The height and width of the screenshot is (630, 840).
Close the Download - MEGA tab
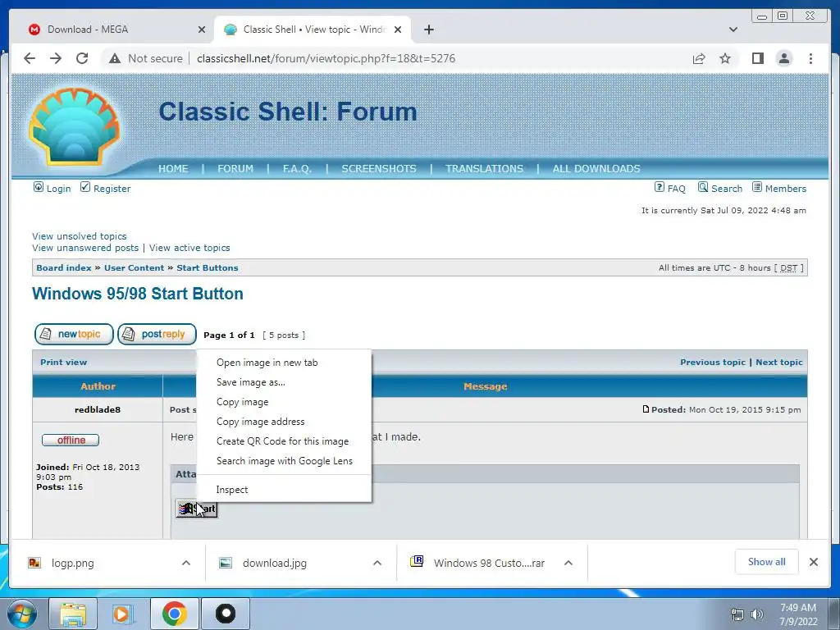[202, 30]
